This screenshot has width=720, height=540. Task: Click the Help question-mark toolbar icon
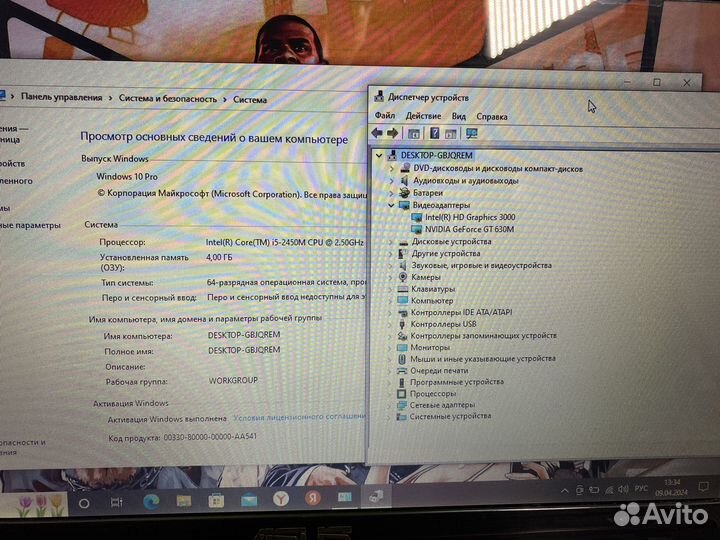pos(434,133)
